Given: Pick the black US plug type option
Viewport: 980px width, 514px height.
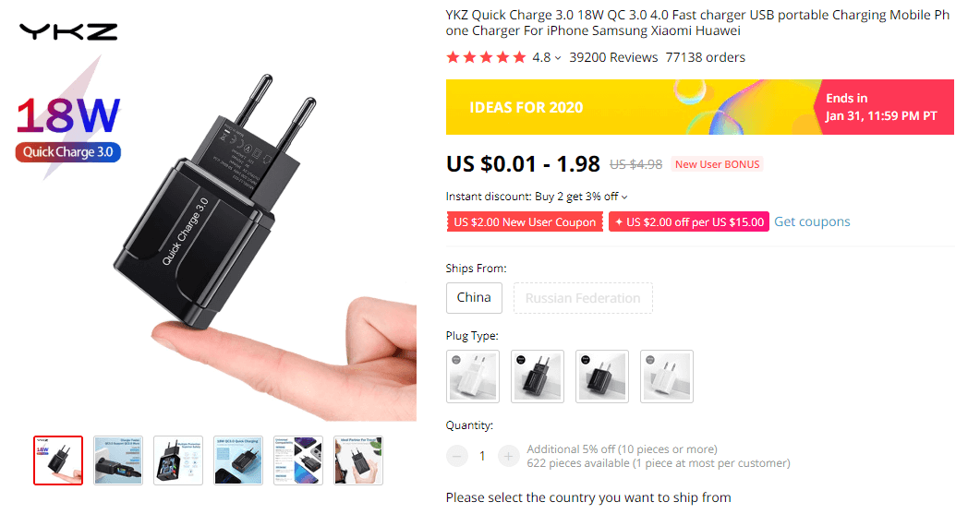Looking at the screenshot, I should coord(602,377).
